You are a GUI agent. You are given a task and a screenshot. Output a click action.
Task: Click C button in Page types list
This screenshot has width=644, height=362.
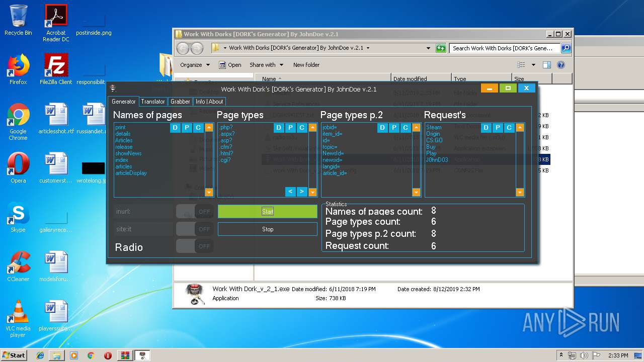[x=302, y=128]
